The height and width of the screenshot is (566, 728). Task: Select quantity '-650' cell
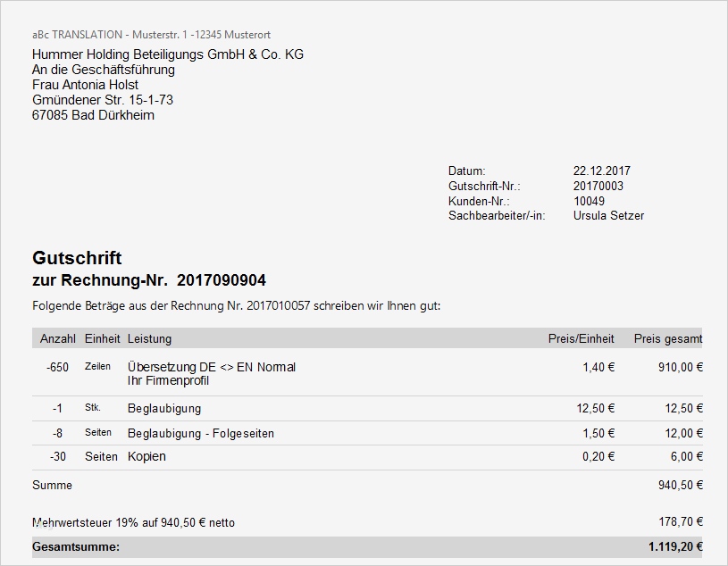click(57, 368)
